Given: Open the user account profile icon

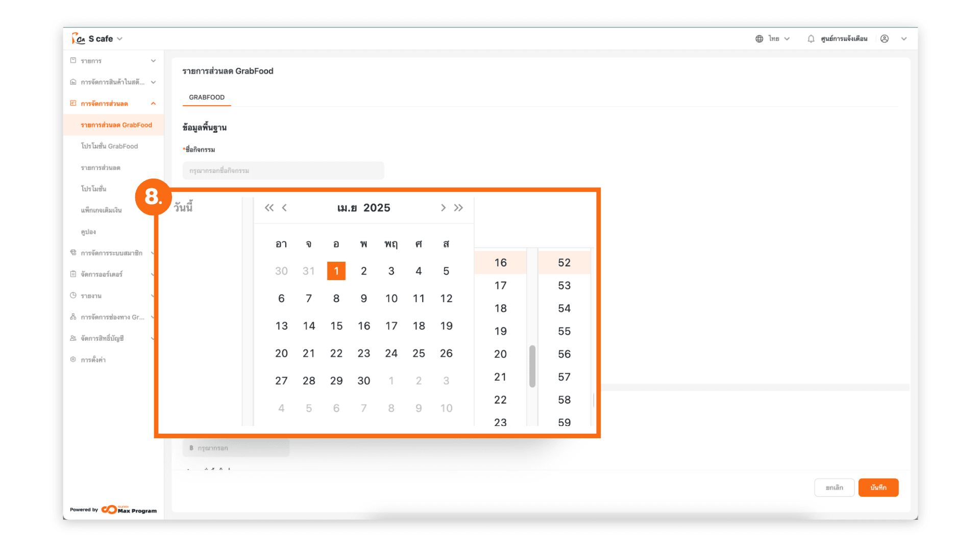Looking at the screenshot, I should tap(885, 39).
